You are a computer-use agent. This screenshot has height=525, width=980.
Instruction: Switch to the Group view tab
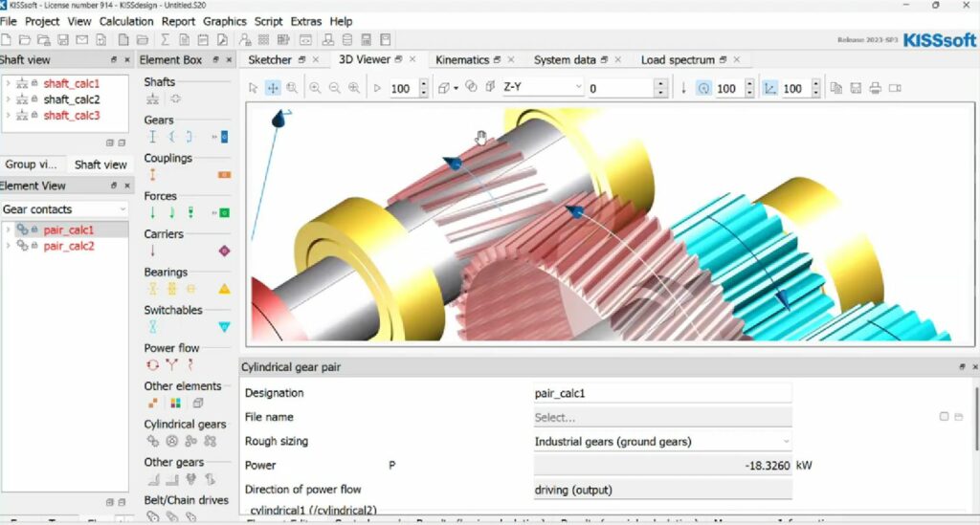click(33, 164)
